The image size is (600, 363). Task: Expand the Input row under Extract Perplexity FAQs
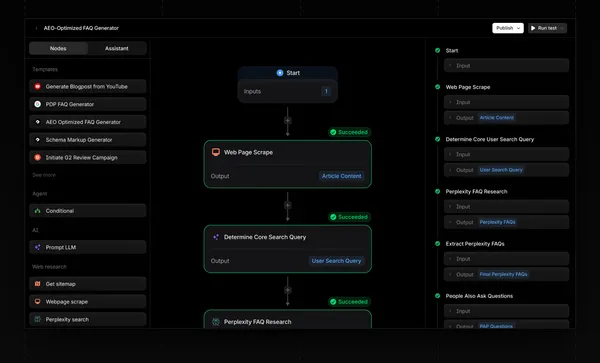click(506, 259)
